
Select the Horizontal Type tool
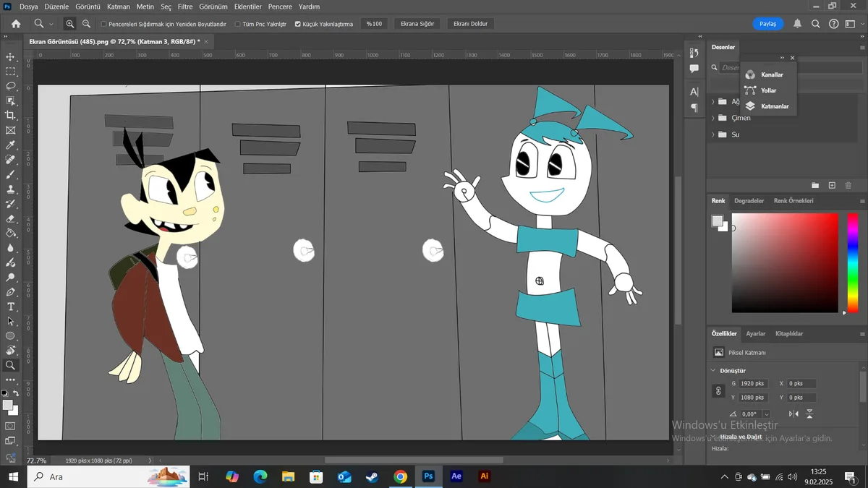click(10, 307)
